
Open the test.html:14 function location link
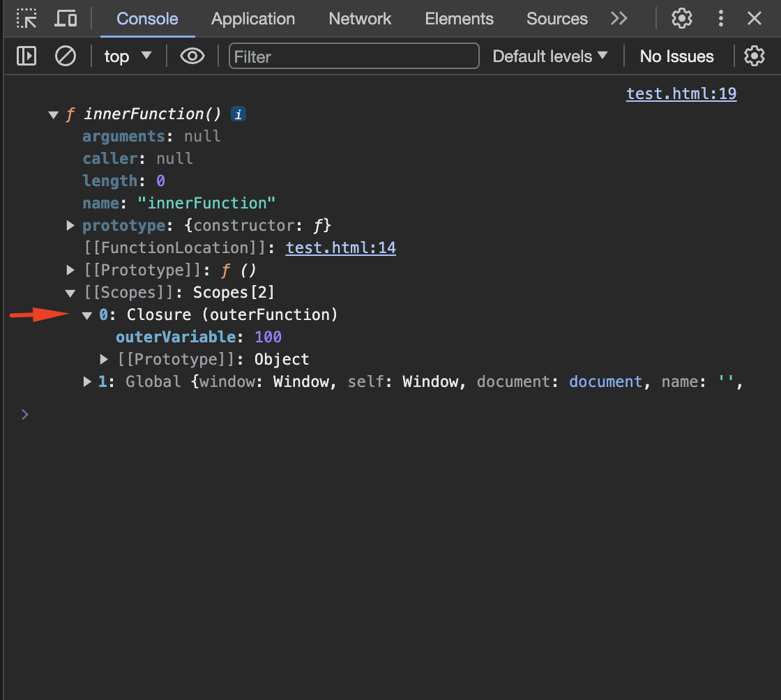coord(341,248)
